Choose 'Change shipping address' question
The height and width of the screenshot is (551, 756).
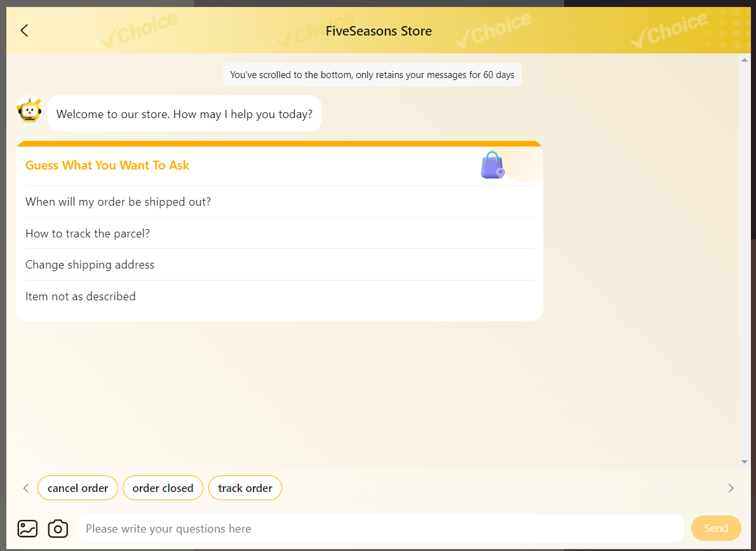coord(279,265)
